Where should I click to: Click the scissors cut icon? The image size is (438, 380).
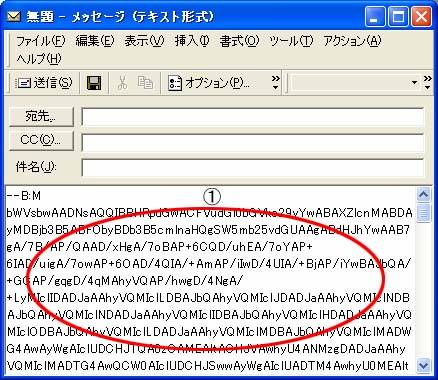click(x=122, y=83)
